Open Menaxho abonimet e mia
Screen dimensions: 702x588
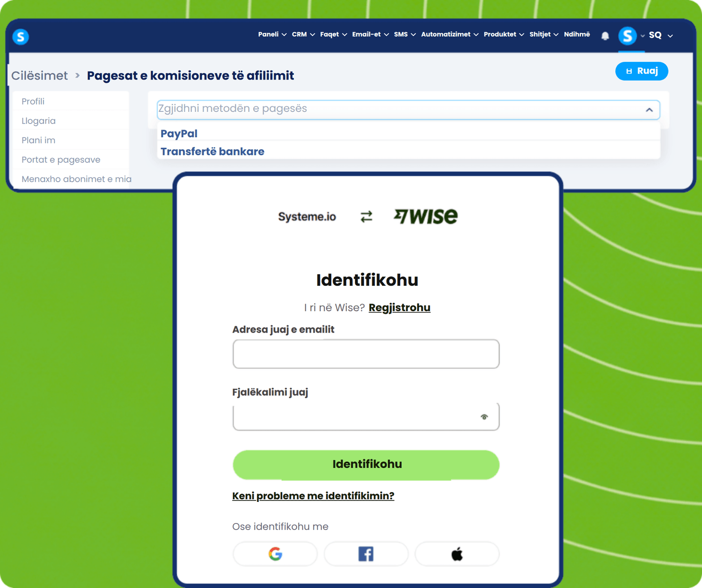[76, 179]
